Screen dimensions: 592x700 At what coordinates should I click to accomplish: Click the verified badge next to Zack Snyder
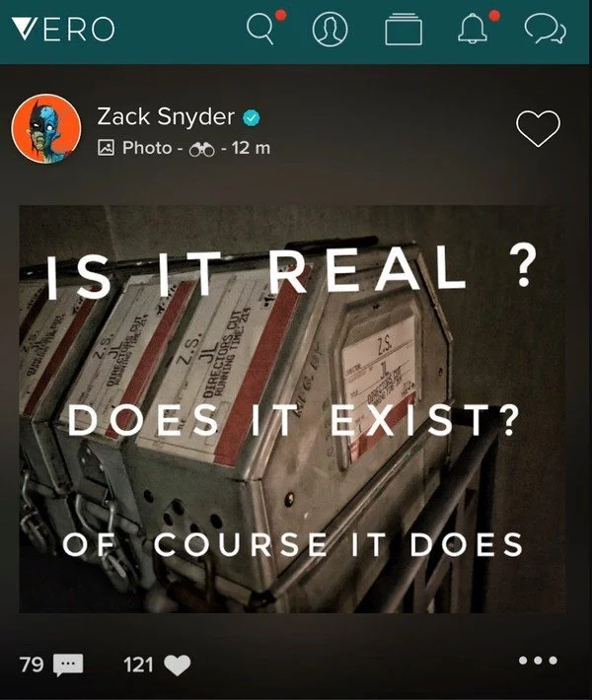(x=251, y=118)
